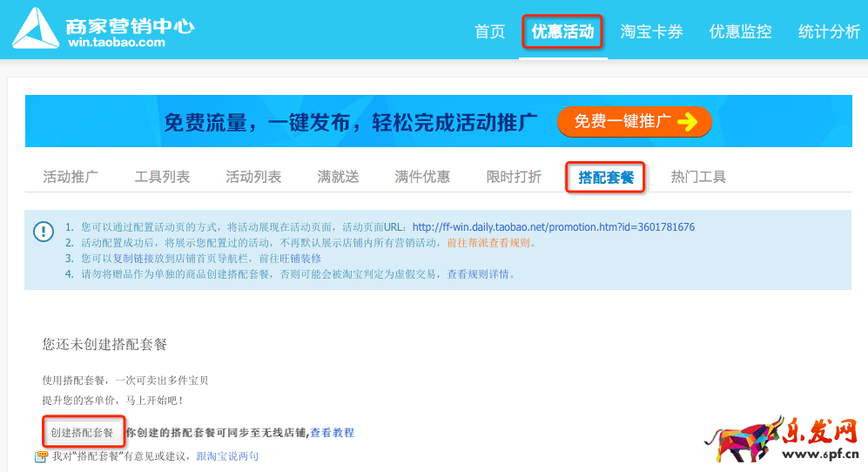Select the 搭配套餐 sub-tab
868x472 pixels.
point(606,178)
